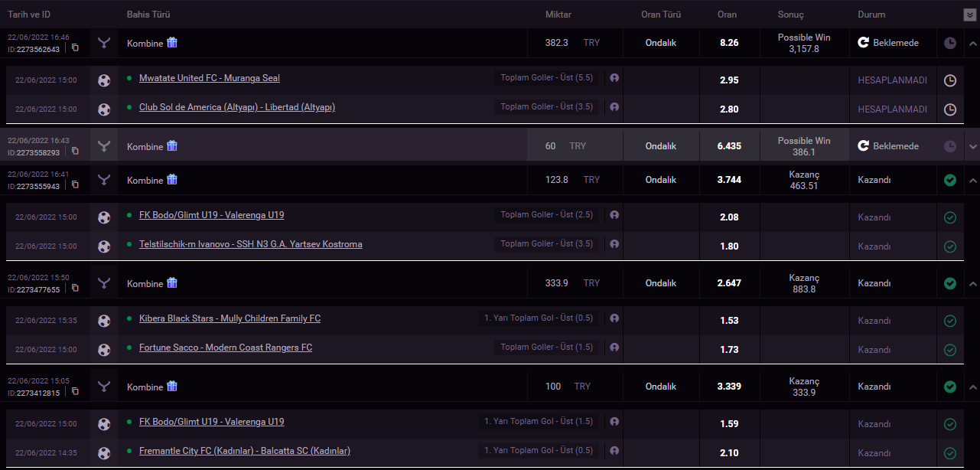Click gift icon on 100 TRY Kombine
Image resolution: width=980 pixels, height=470 pixels.
pyautogui.click(x=172, y=387)
